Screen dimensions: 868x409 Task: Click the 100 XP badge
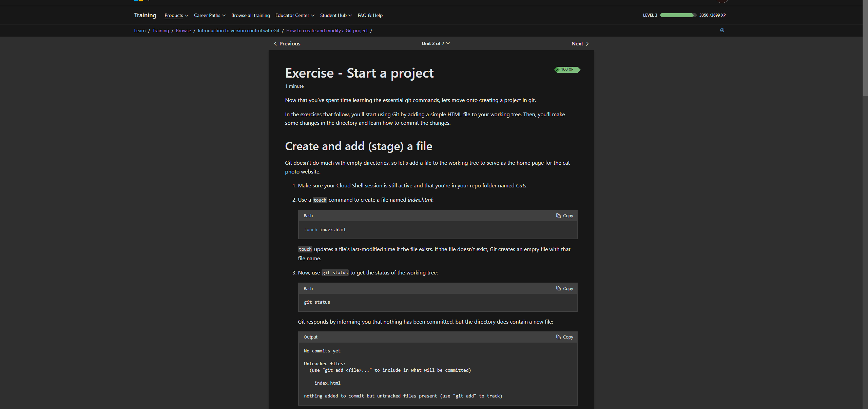pos(567,69)
